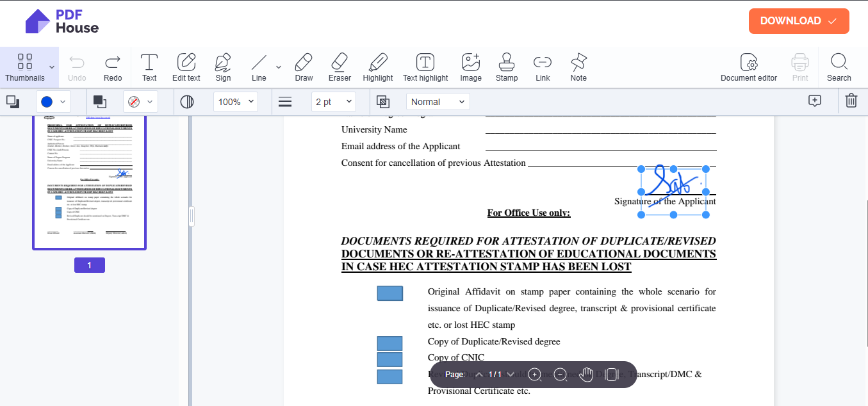
Task: Click the orange DOWNLOAD button
Action: point(799,21)
